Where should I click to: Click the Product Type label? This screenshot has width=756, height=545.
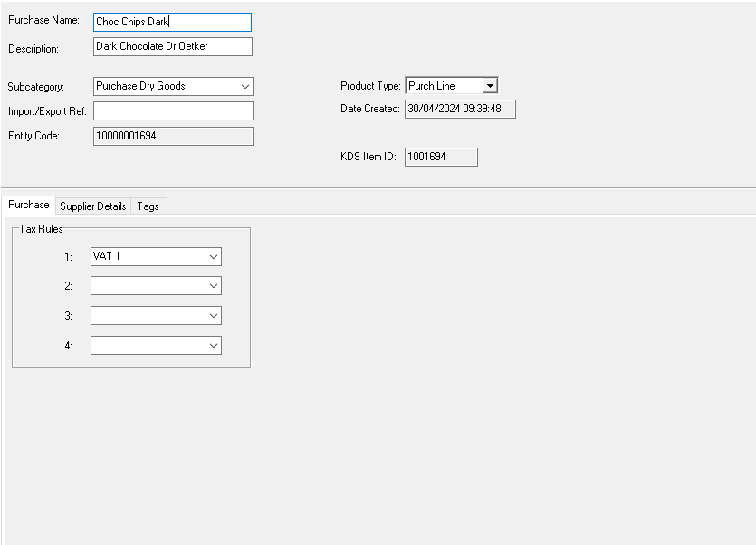click(369, 86)
